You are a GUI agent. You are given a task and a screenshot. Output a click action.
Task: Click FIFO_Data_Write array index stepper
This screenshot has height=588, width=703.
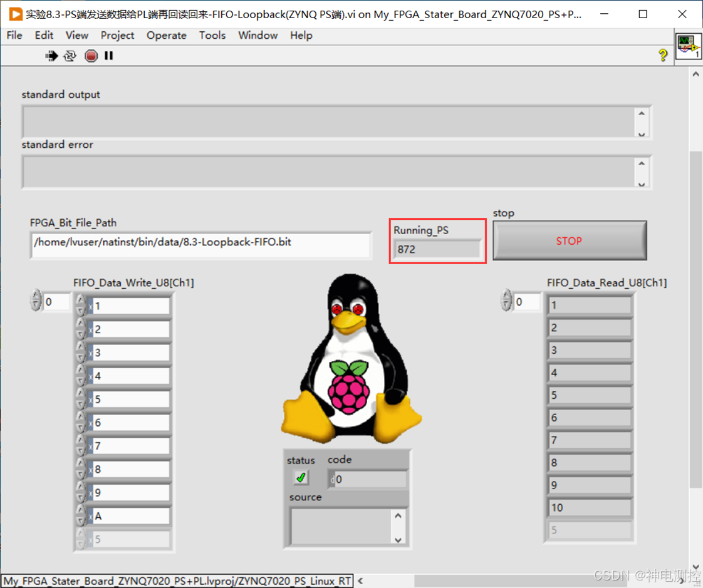(x=36, y=301)
